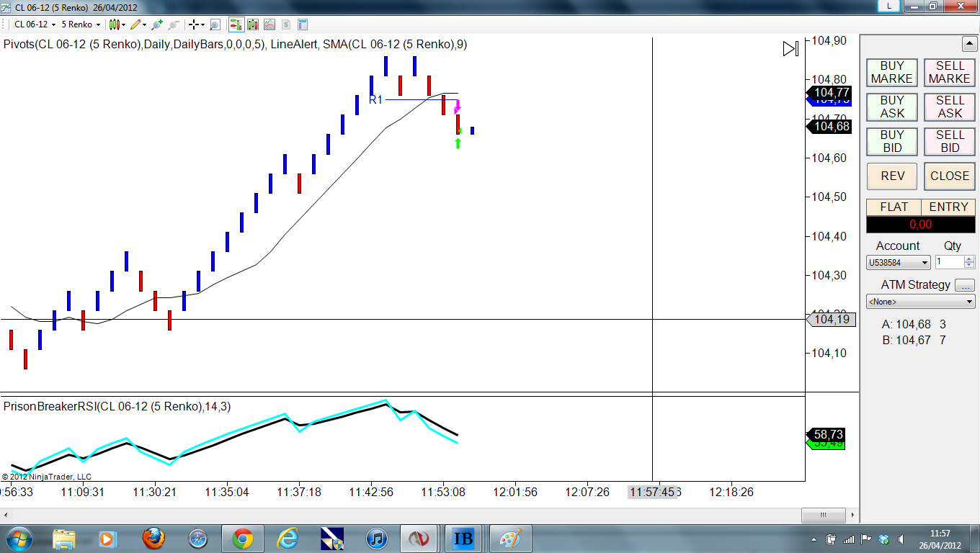Increase Qty with the up stepper
This screenshot has height=553, width=980.
coord(969,259)
